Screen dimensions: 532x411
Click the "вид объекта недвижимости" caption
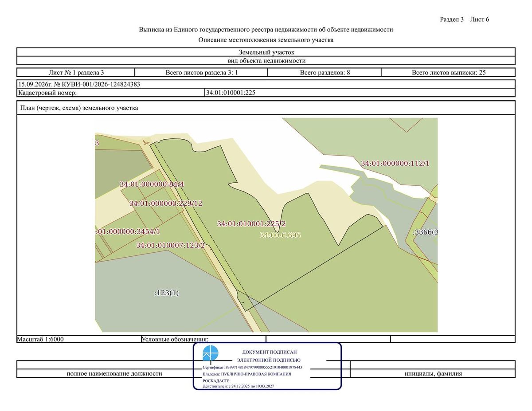[266, 61]
